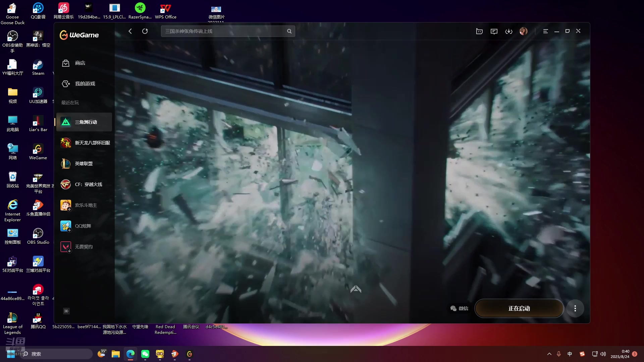Open 腾讯会议 desktop shortcut
Screen dimensions: 644x362
point(191,327)
